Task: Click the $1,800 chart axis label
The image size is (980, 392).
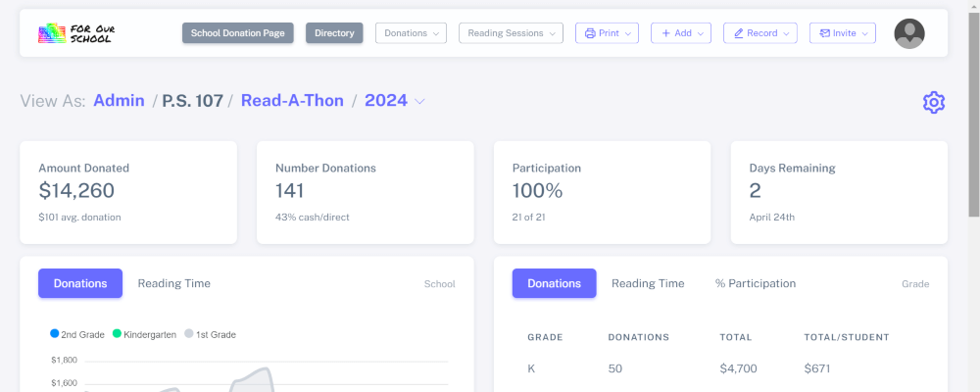Action: coord(65,360)
